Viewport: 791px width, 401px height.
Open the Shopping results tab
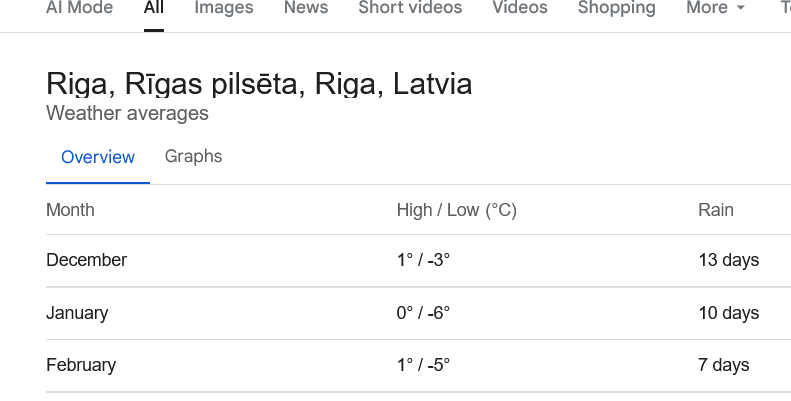[x=616, y=8]
